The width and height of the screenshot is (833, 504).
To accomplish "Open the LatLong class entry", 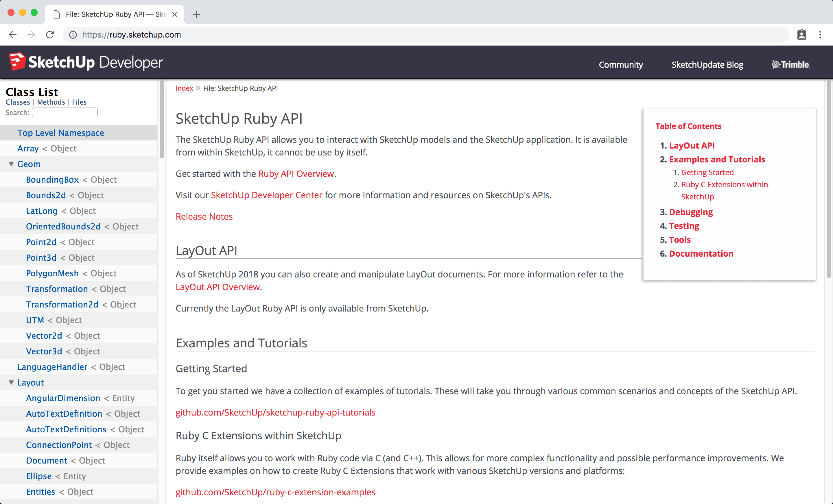I will tap(42, 211).
